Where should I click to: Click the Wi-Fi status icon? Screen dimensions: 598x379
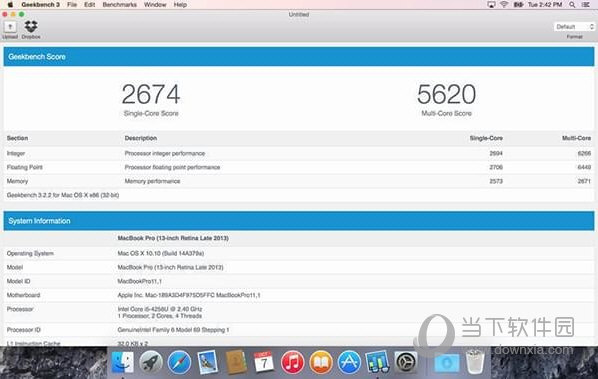click(x=504, y=5)
